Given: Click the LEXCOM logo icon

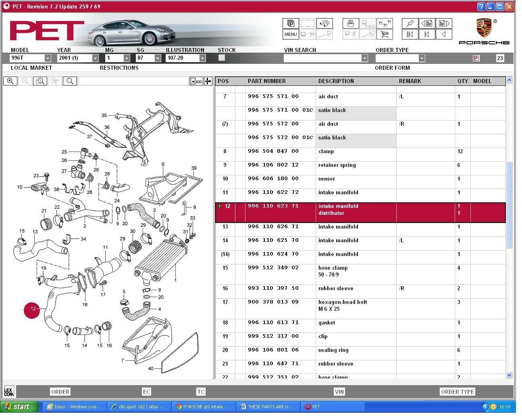Looking at the screenshot, I should 8,391.
